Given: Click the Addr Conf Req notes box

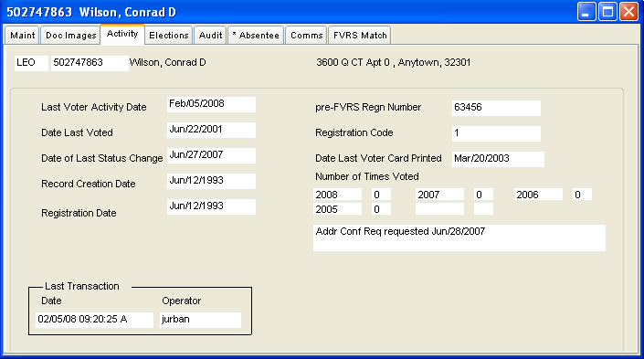Looking at the screenshot, I should [x=459, y=238].
